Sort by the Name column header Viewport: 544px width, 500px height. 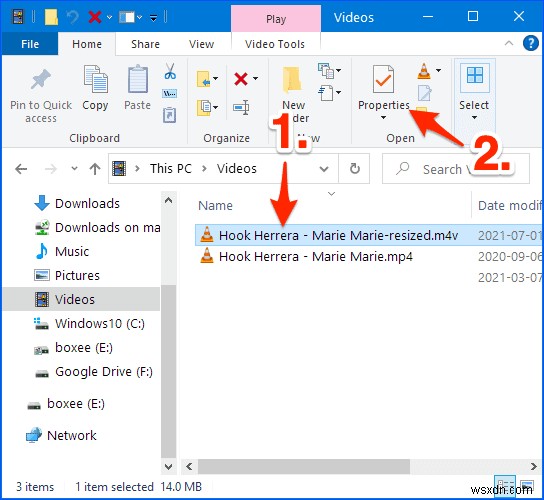(215, 205)
